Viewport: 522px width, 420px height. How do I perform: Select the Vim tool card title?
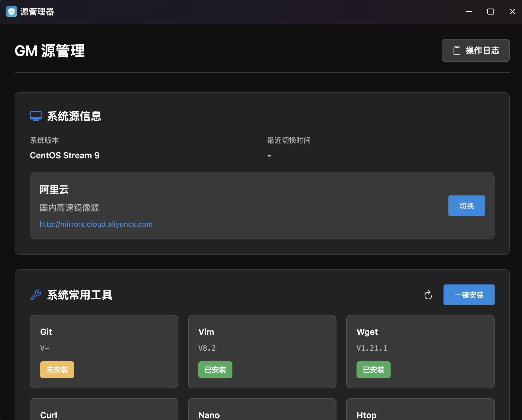pyautogui.click(x=206, y=332)
